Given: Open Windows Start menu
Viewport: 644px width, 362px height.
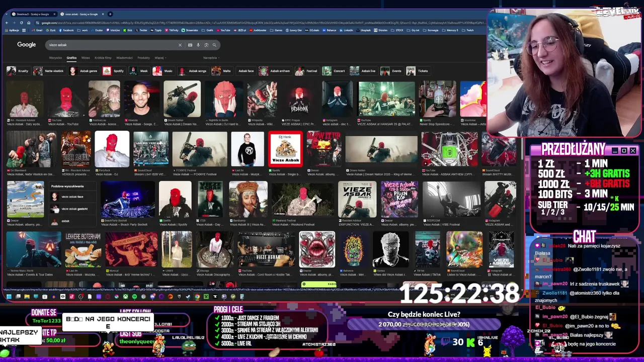Looking at the screenshot, I should click(9, 297).
